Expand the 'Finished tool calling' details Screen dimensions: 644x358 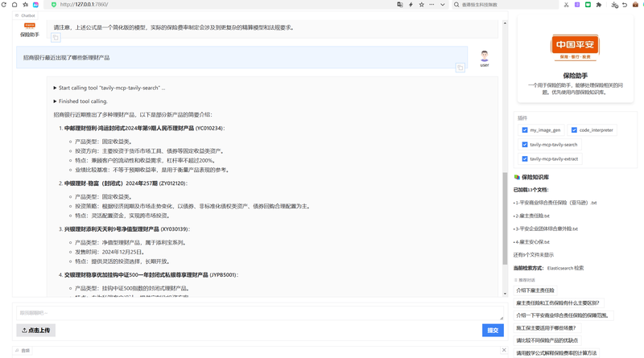click(80, 101)
